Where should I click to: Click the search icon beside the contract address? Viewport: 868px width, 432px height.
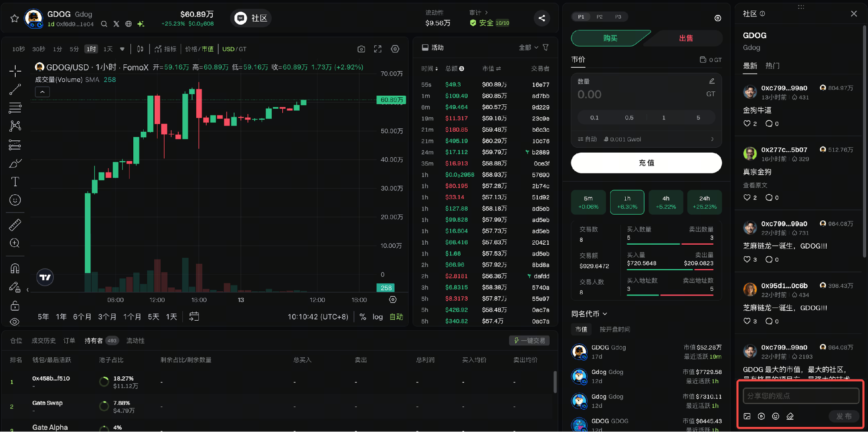(104, 24)
